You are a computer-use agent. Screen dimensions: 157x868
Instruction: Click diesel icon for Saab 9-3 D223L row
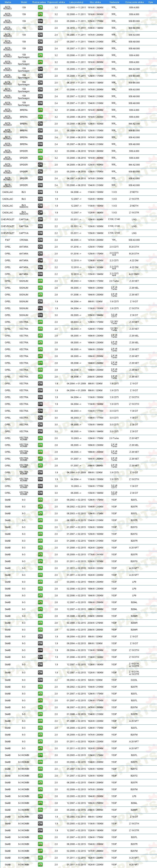pyautogui.click(x=40, y=680)
